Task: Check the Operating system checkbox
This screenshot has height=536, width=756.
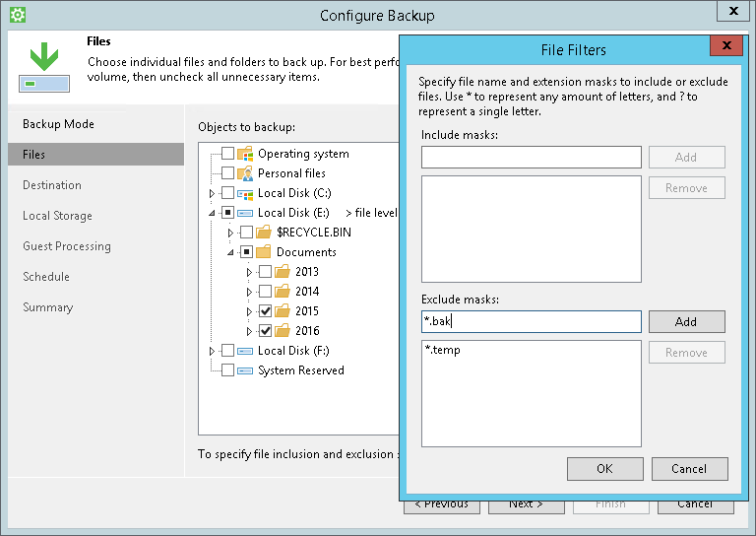Action: click(x=228, y=154)
